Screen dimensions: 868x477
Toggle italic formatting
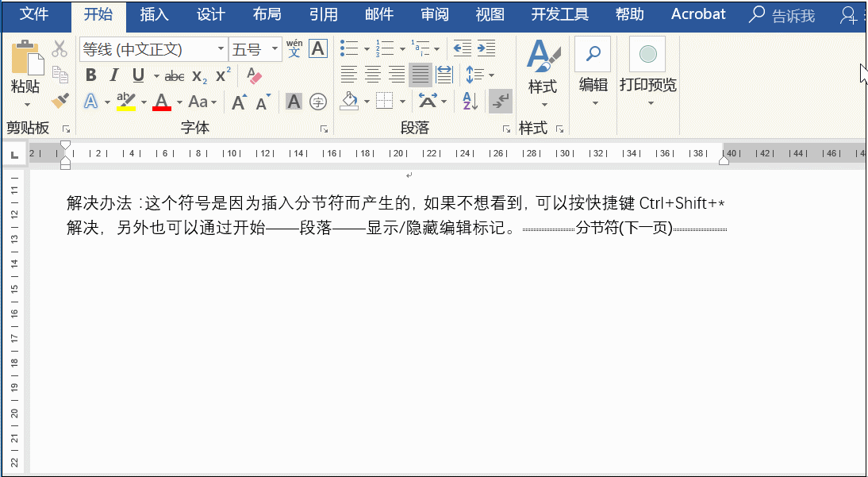pos(114,75)
